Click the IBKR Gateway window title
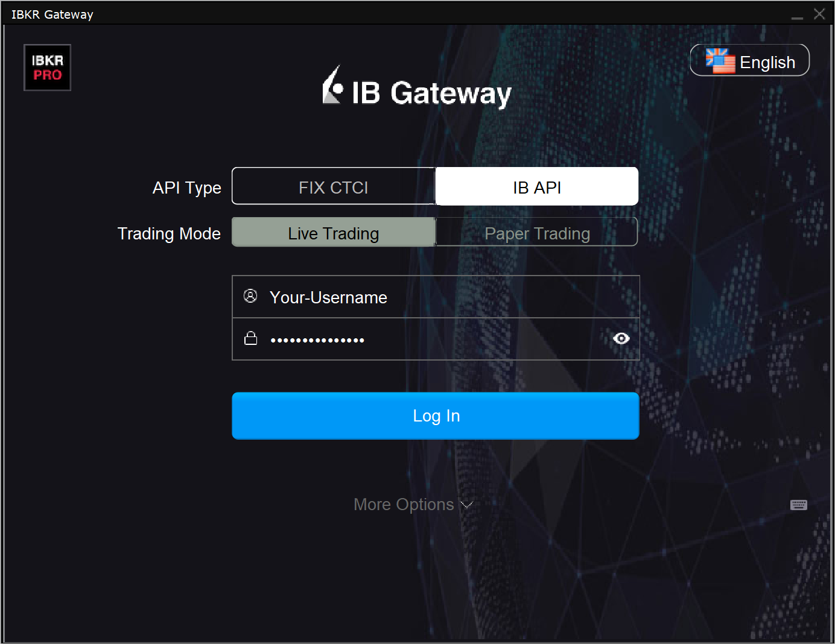The image size is (835, 644). pos(52,14)
